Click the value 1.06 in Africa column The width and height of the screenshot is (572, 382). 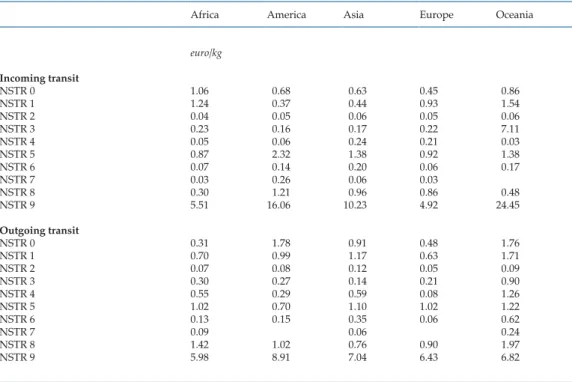(200, 91)
